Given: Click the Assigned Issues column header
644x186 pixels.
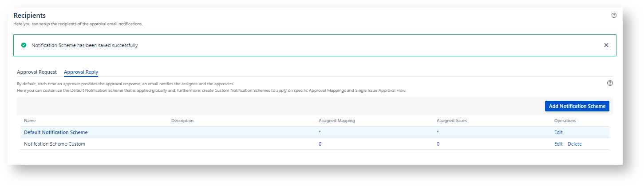Looking at the screenshot, I should click(452, 121).
